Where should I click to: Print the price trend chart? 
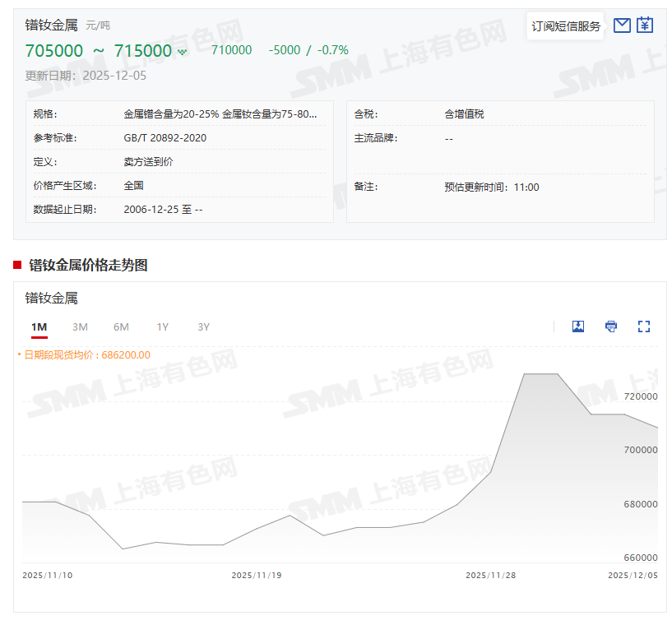click(611, 326)
